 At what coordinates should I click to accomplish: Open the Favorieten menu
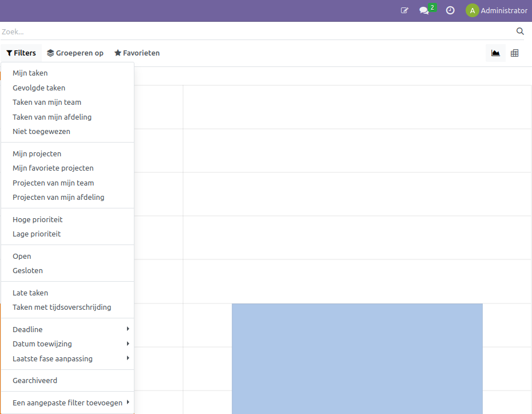137,53
